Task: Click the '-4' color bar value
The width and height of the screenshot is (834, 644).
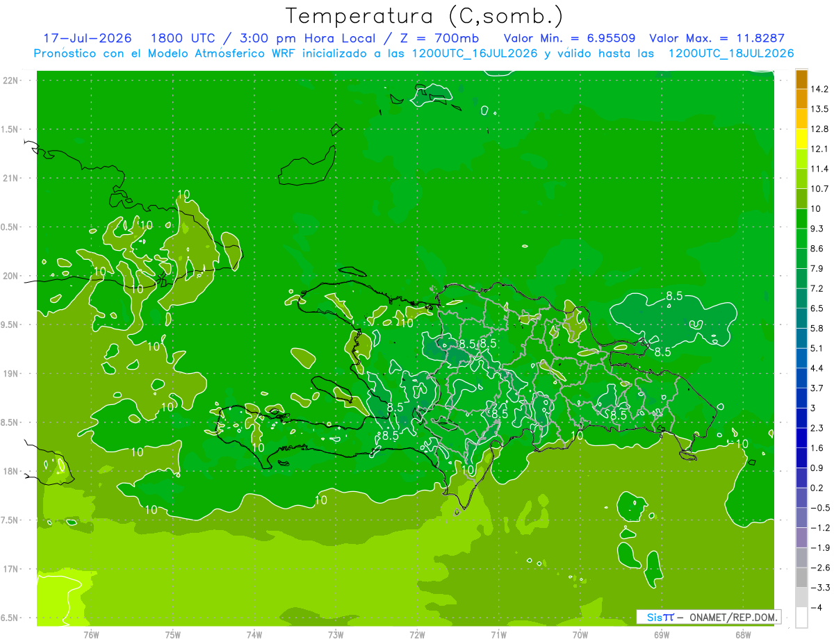Action: tap(816, 608)
